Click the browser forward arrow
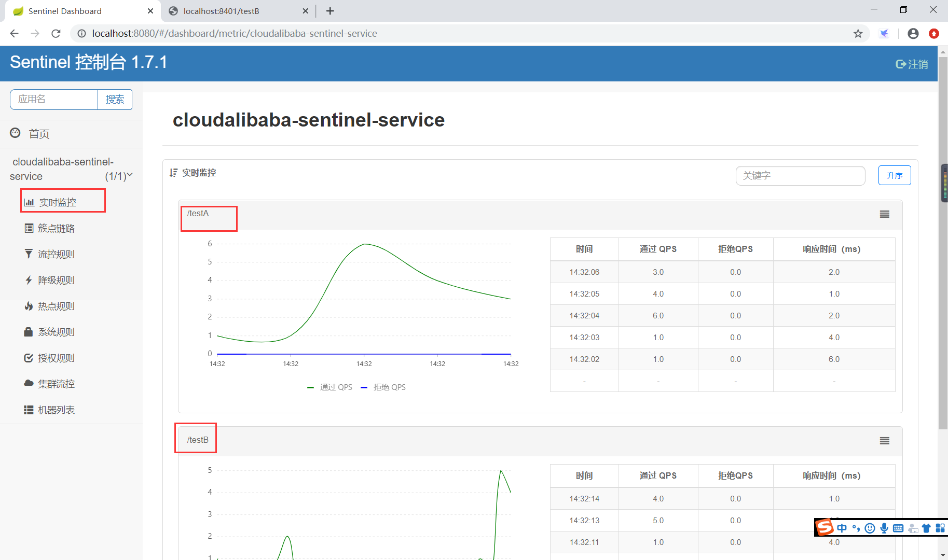 [35, 33]
